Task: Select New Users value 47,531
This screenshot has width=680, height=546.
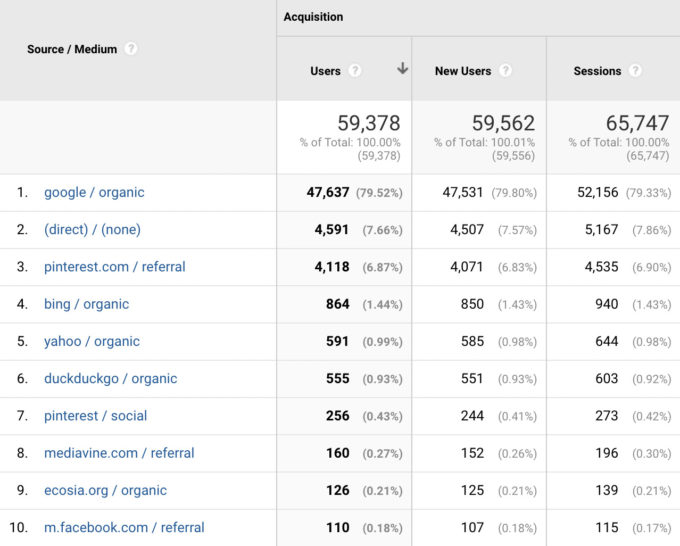Action: tap(462, 192)
